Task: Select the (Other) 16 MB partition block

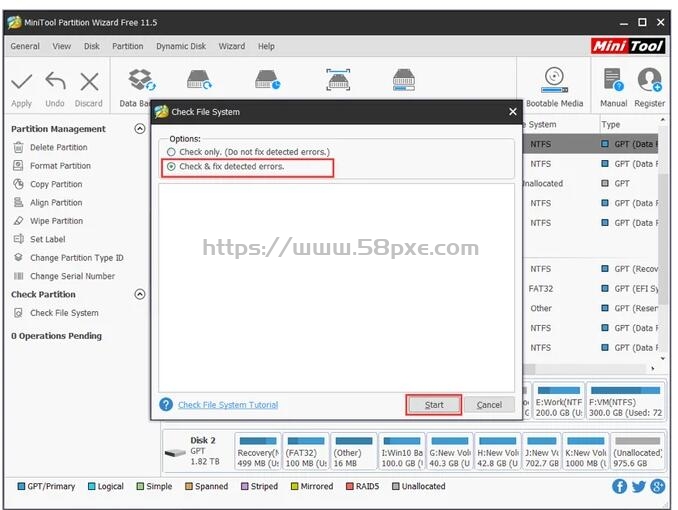Action: click(354, 452)
